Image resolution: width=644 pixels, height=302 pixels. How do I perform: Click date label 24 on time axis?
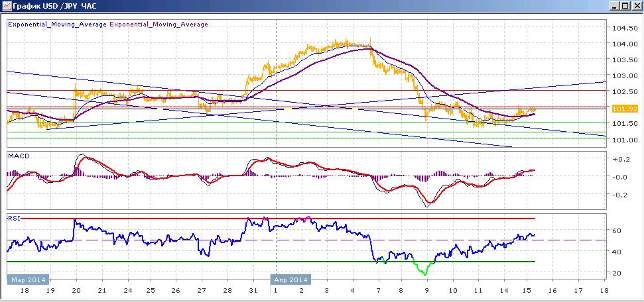(x=127, y=291)
